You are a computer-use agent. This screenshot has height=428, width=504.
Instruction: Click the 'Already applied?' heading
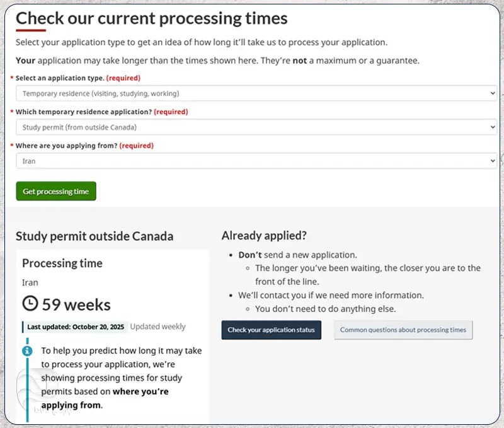(264, 236)
